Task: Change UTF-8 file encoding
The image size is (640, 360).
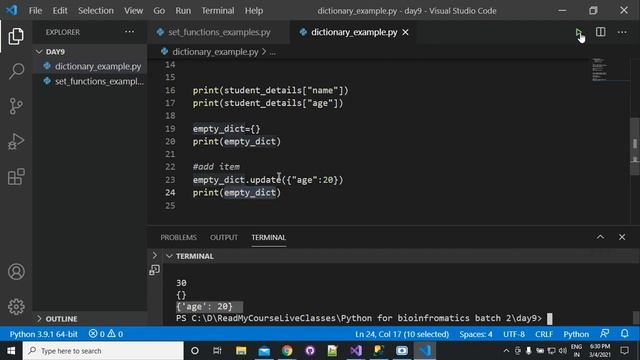Action: pyautogui.click(x=514, y=334)
